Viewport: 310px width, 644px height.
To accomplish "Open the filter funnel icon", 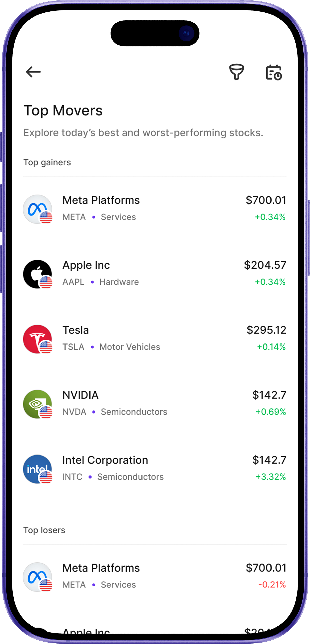I will (236, 72).
